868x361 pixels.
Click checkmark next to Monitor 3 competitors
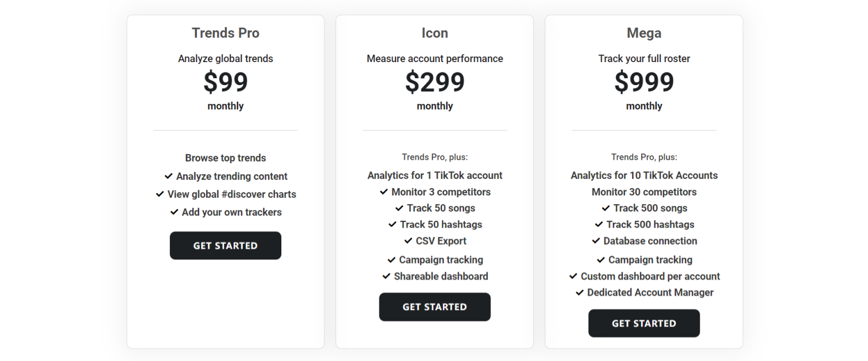click(384, 191)
